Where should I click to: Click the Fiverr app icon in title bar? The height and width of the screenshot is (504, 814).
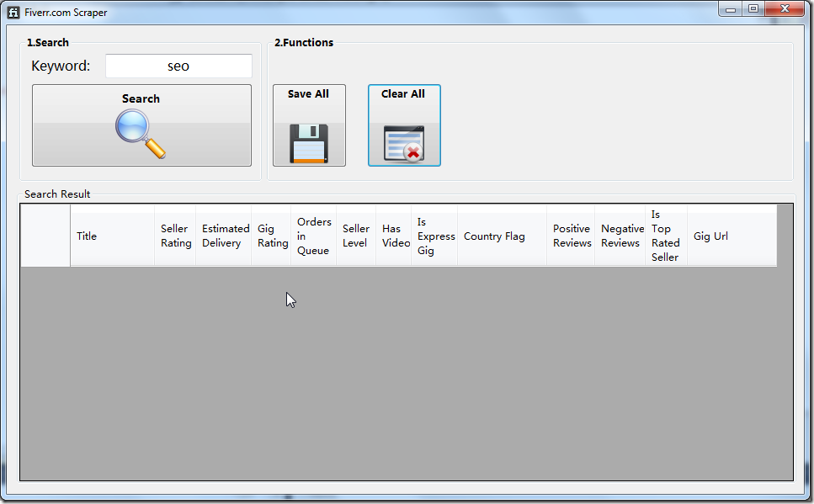(13, 13)
